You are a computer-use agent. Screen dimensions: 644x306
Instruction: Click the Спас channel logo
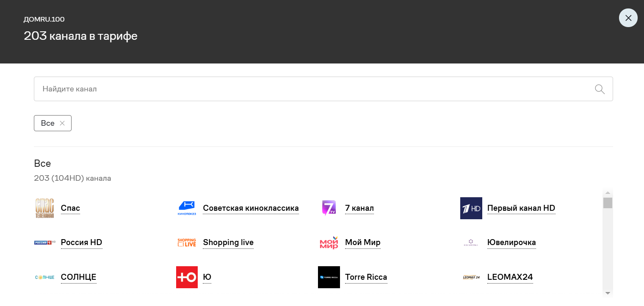pos(44,208)
